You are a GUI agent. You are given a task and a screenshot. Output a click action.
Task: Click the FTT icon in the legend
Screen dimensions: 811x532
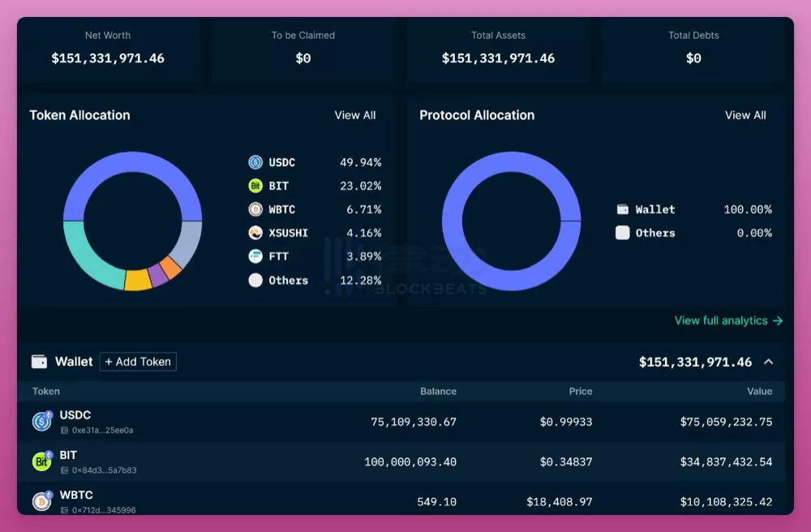tap(255, 256)
